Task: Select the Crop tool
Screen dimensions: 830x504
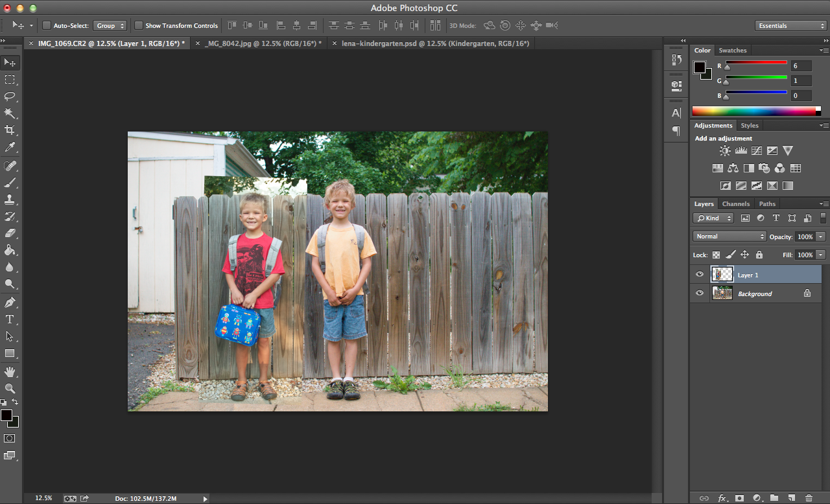Action: coord(10,130)
